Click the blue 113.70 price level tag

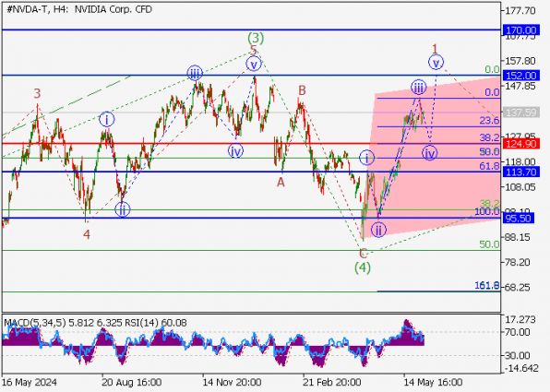click(520, 172)
